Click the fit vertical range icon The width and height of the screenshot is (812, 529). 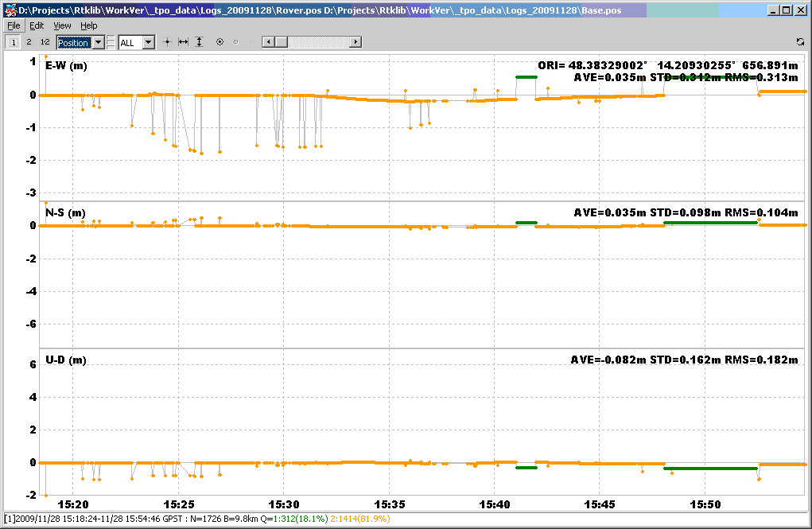pos(200,42)
